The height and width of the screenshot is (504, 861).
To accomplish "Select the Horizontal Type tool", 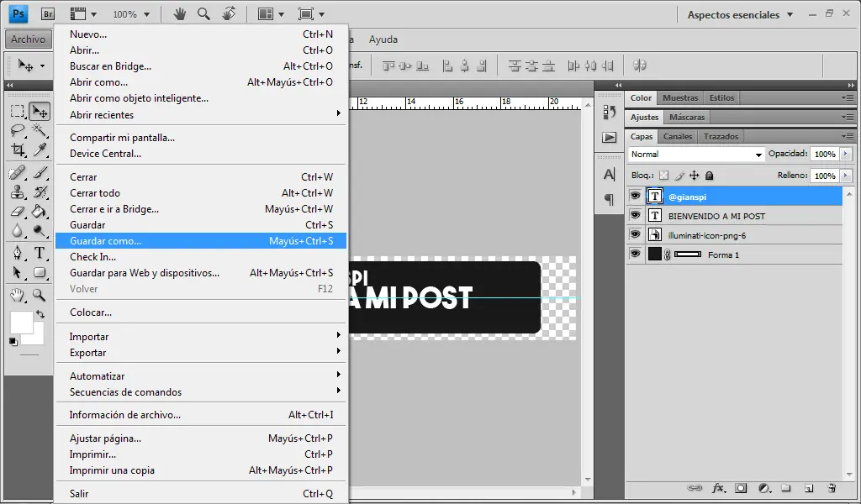I will 40,254.
